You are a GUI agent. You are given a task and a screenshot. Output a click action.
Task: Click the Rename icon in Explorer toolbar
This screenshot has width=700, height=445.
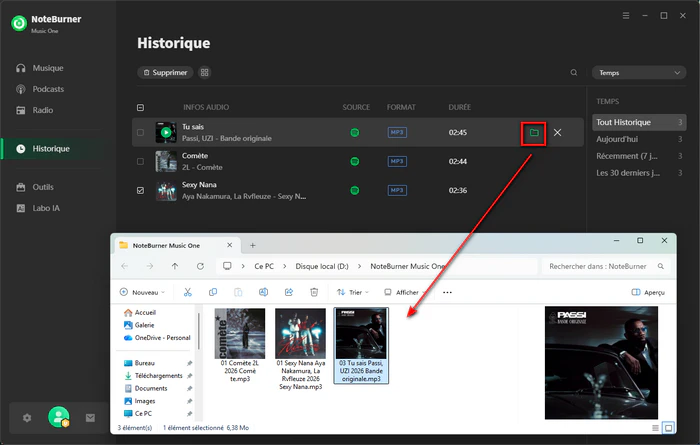coord(263,292)
